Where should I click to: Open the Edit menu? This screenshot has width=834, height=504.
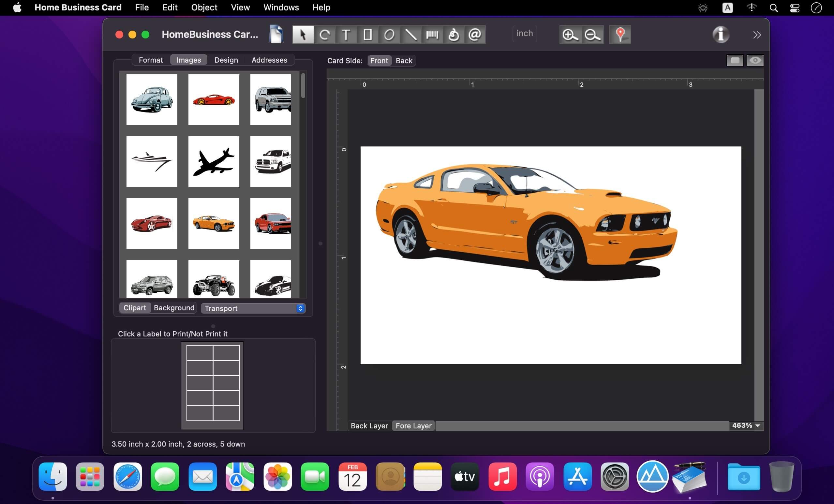(x=170, y=7)
